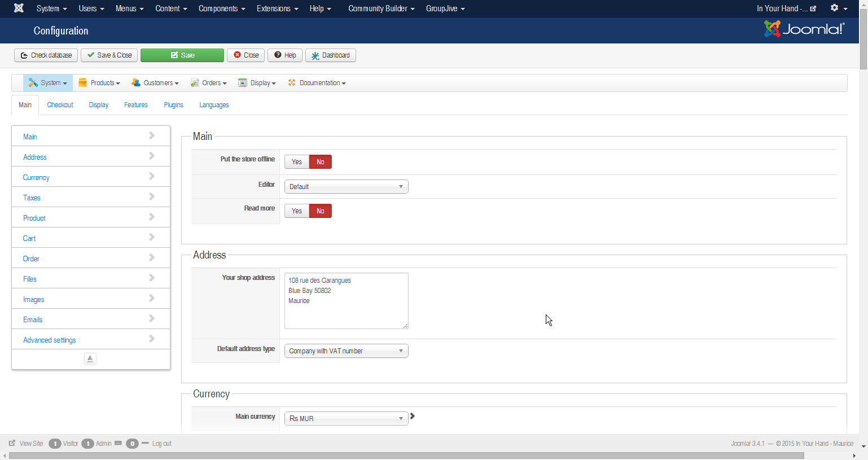The width and height of the screenshot is (868, 460).
Task: Click the System sidebar chevron for Main
Action: (152, 135)
